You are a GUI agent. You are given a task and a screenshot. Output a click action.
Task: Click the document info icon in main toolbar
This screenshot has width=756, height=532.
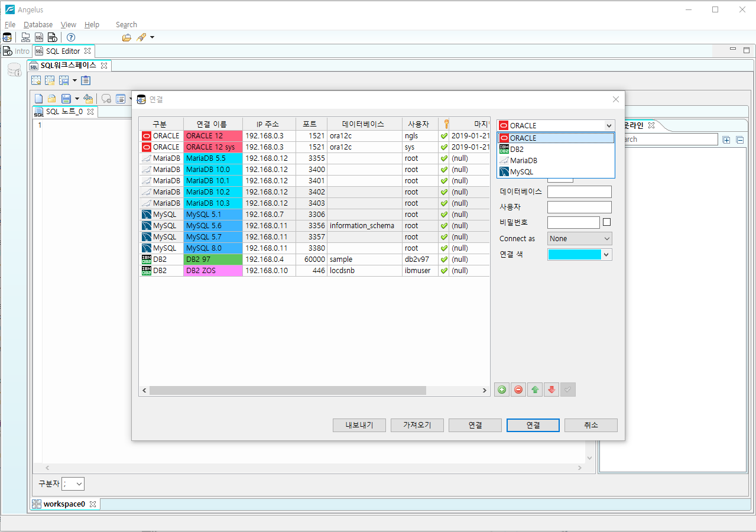(52, 37)
